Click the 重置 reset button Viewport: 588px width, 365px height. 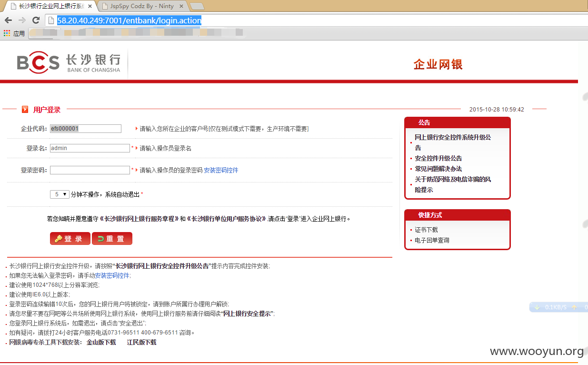(112, 239)
